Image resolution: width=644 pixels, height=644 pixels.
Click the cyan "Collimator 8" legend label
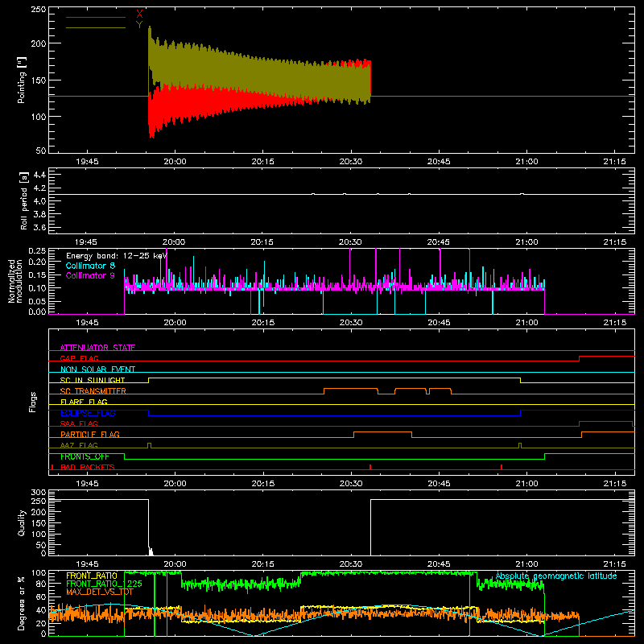(x=90, y=266)
